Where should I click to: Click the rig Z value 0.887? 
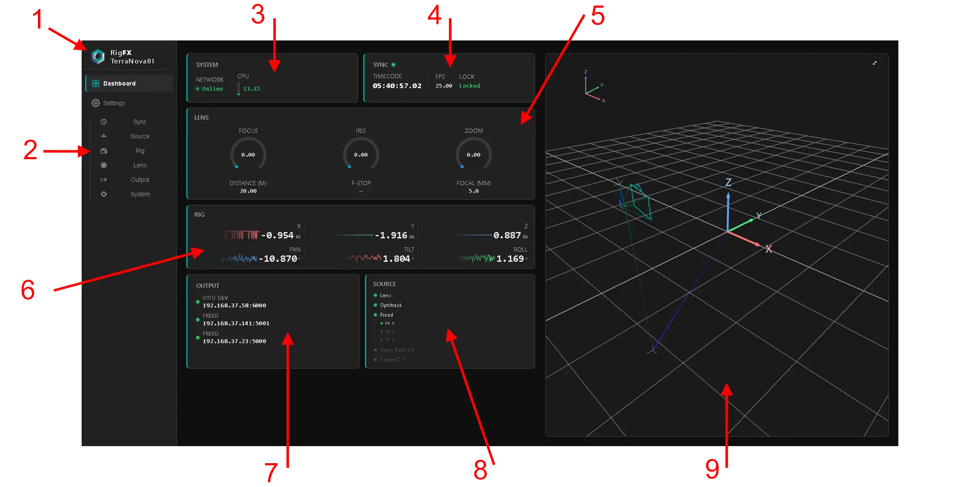(507, 235)
